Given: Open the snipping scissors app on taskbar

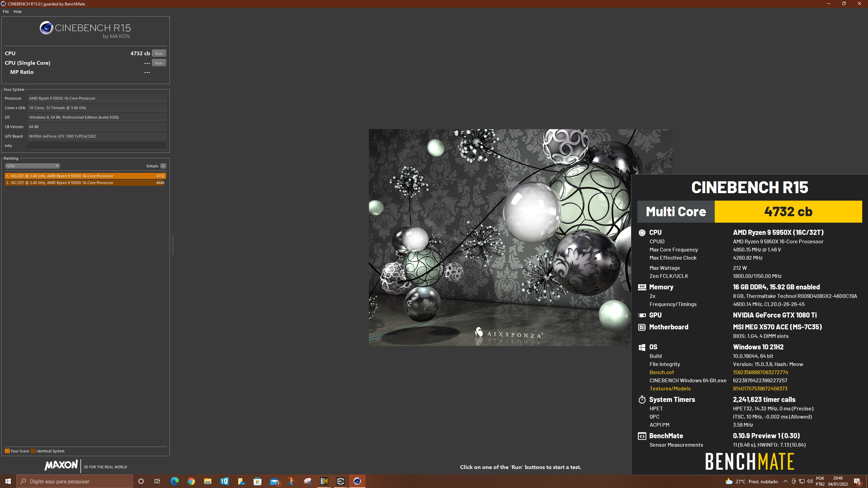Looking at the screenshot, I should click(291, 481).
